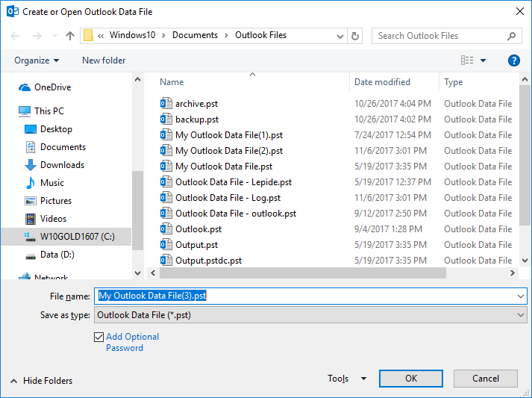Select the OneDrive cloud icon

(25, 87)
